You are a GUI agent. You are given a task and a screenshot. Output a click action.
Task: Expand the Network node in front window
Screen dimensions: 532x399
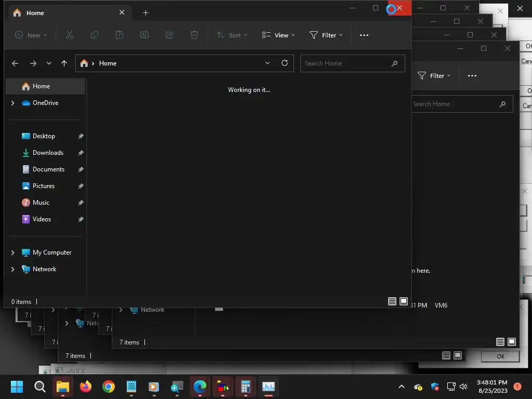coord(12,269)
